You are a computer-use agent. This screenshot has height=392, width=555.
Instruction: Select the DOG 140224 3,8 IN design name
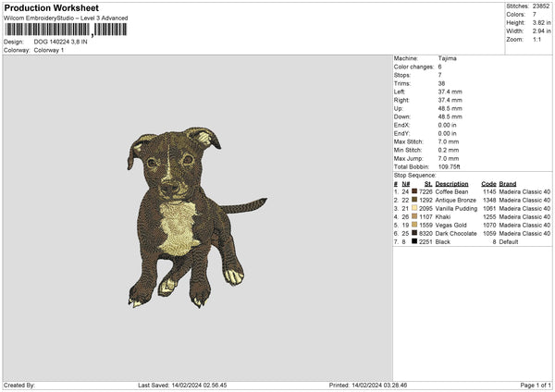pyautogui.click(x=60, y=42)
